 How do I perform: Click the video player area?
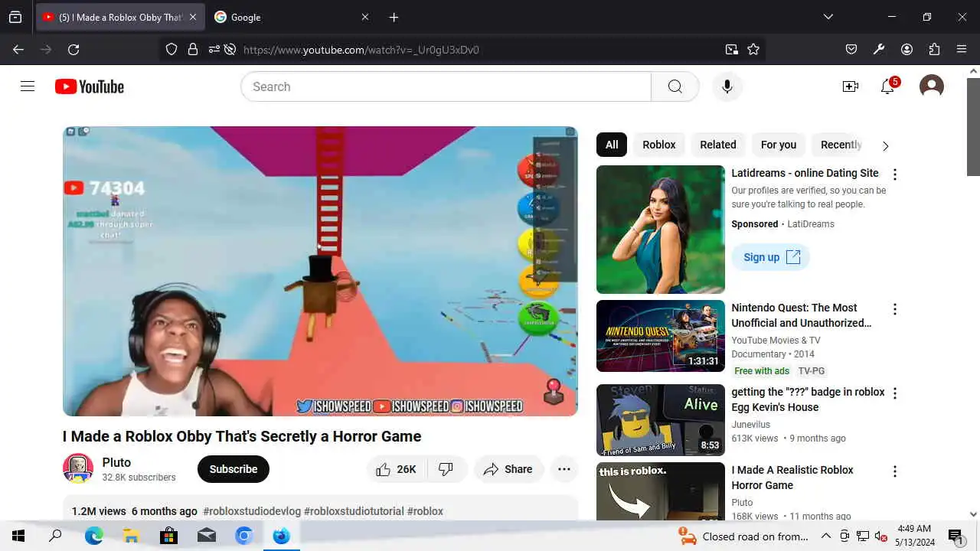320,271
